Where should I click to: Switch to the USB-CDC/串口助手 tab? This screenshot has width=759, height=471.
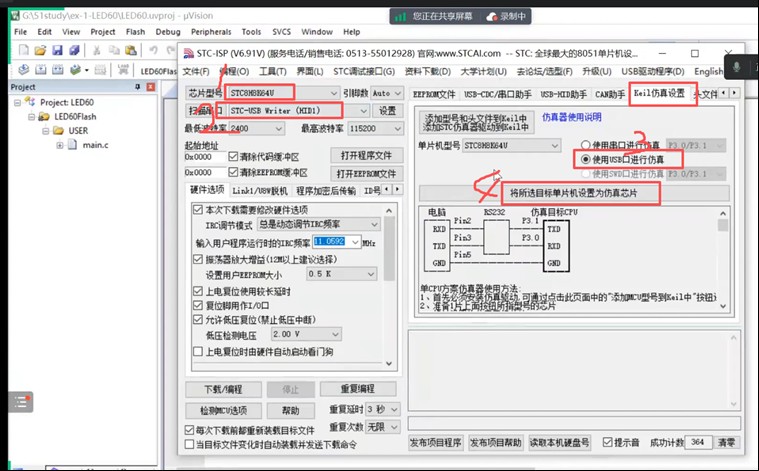click(x=498, y=94)
